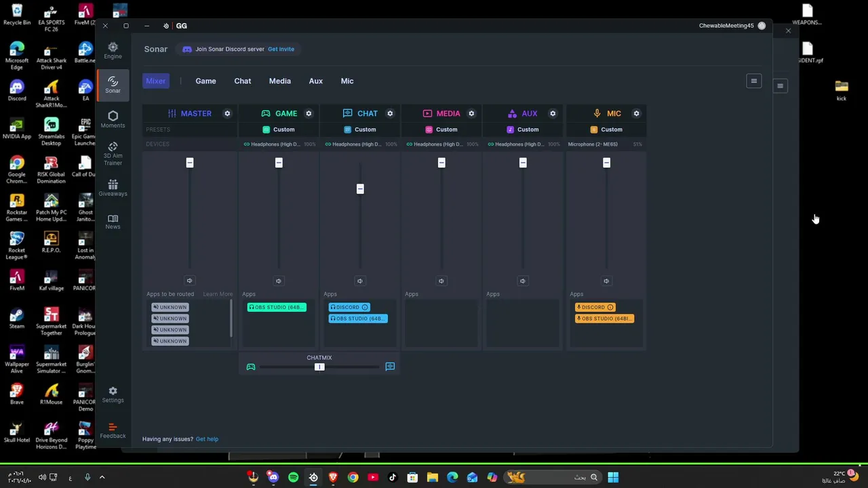
Task: Open the MIC channel settings gear
Action: [x=636, y=113]
